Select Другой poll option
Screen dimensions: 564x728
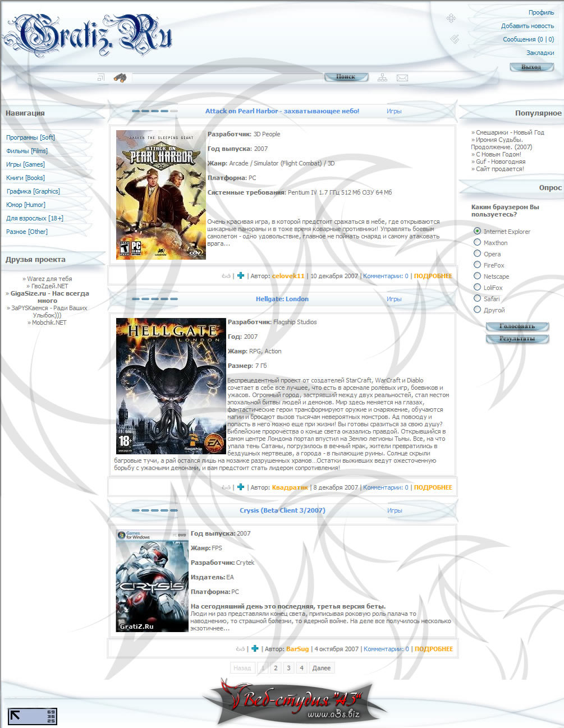477,310
